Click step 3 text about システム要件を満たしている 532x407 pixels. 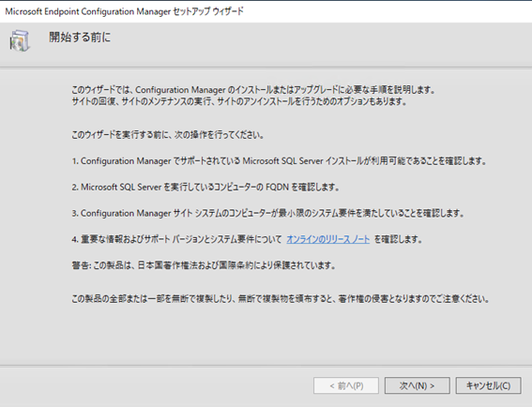click(267, 213)
